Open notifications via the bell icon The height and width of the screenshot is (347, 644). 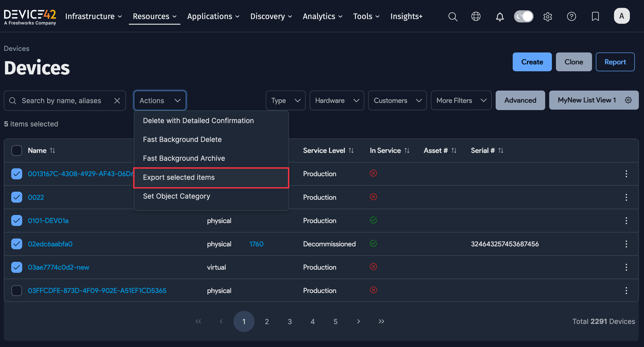coord(499,17)
